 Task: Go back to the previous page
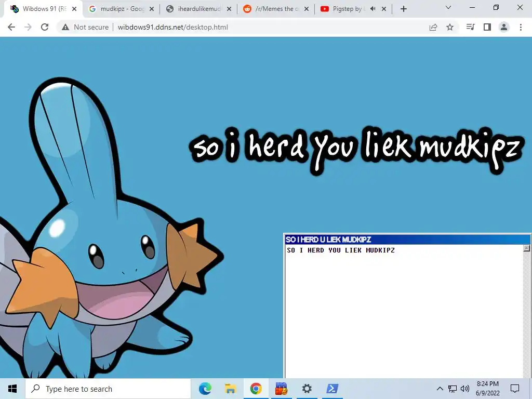pyautogui.click(x=11, y=27)
